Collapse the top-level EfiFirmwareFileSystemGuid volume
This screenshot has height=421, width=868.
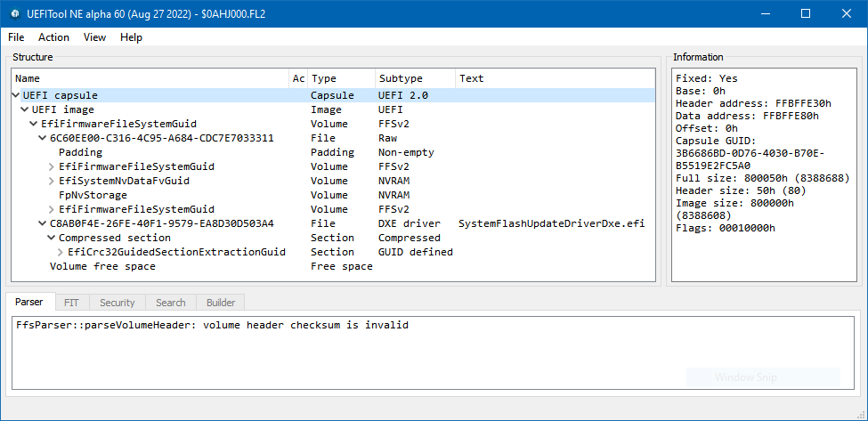click(34, 124)
